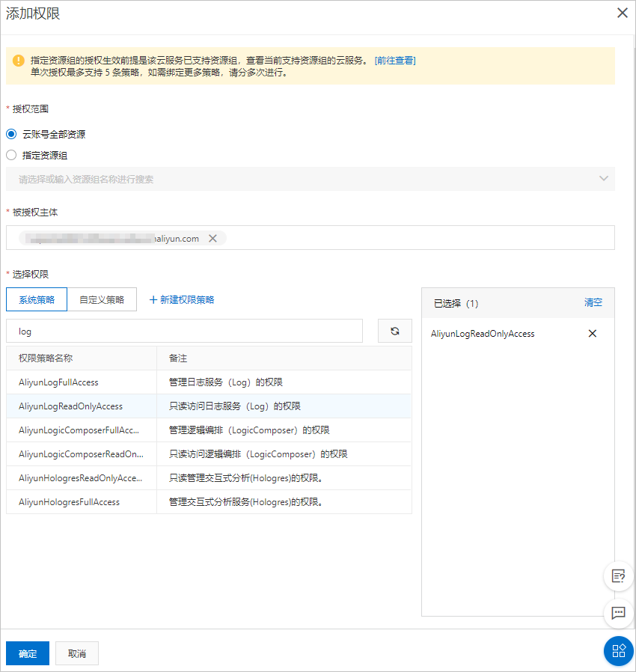Click 只读访问逻辑编排（LogicComposer）的权限 description
The image size is (636, 672).
pyautogui.click(x=258, y=454)
